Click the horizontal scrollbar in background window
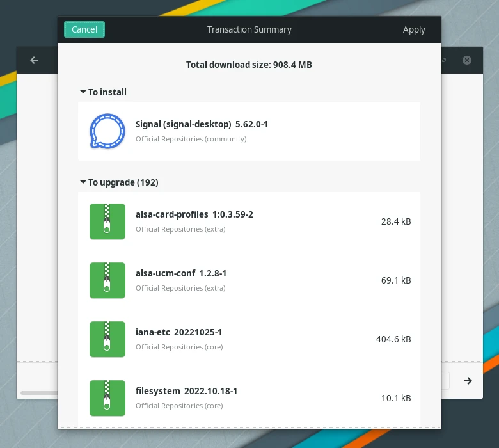499x448 pixels. click(39, 393)
